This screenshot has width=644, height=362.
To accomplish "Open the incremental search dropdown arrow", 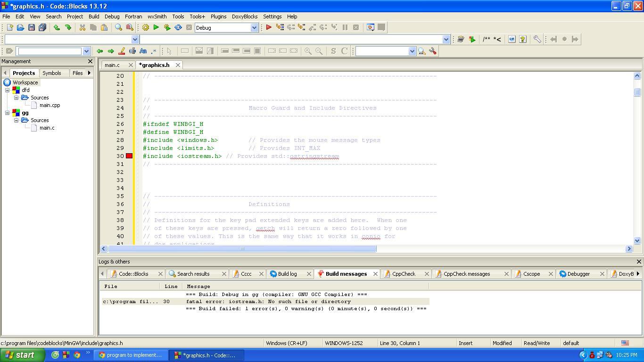I will (86, 51).
